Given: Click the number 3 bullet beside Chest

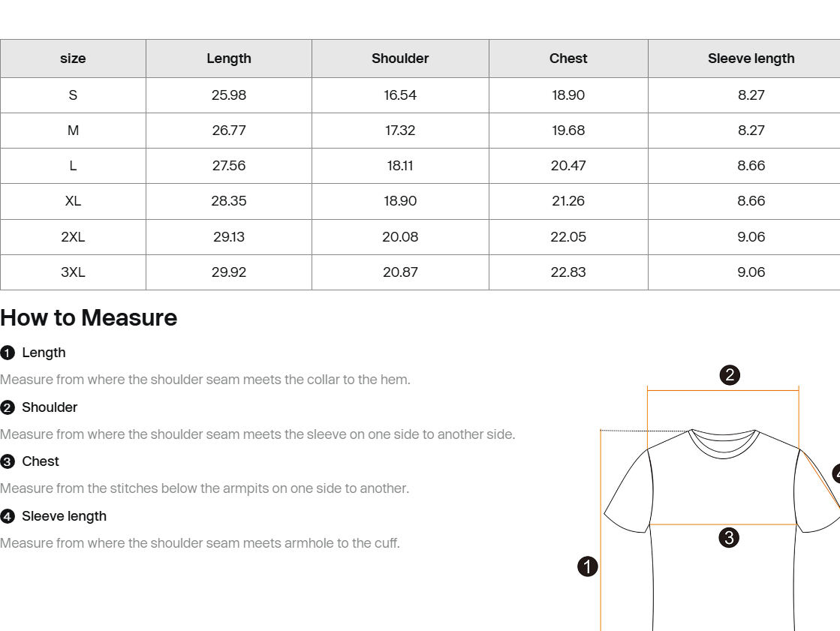Looking at the screenshot, I should click(8, 462).
